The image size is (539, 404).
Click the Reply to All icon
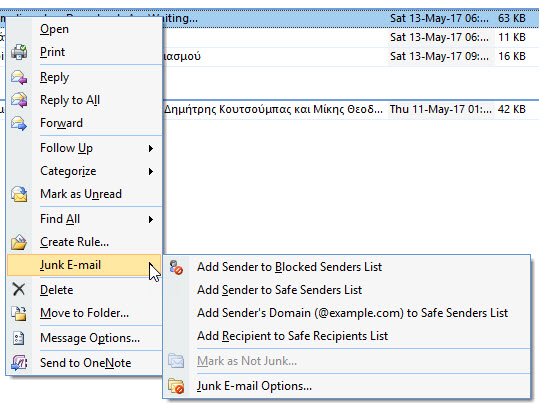click(x=19, y=100)
